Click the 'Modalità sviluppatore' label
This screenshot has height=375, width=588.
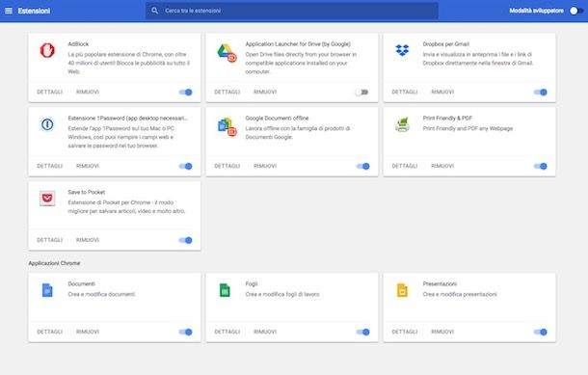[536, 11]
